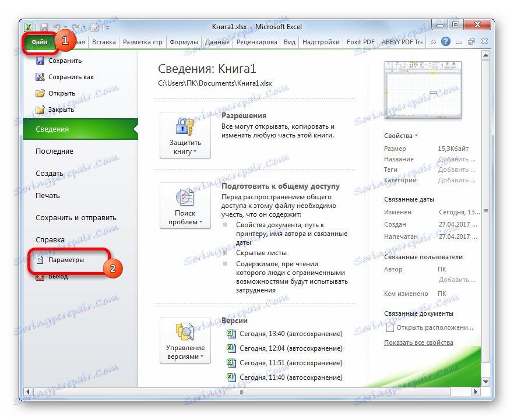Open the Разметка страницы tab
Viewport: 514px width, 420px height.
(143, 42)
